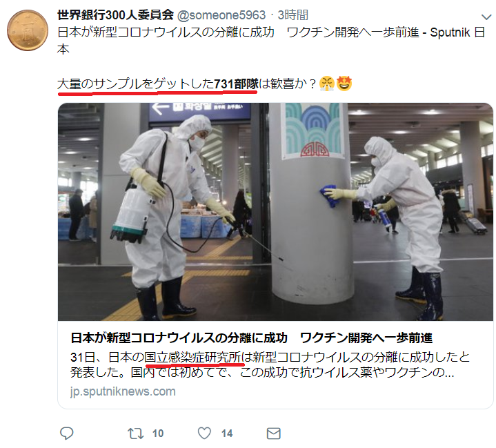This screenshot has height=448, width=496.
Task: Click the star-eyes emoji
Action: click(344, 84)
